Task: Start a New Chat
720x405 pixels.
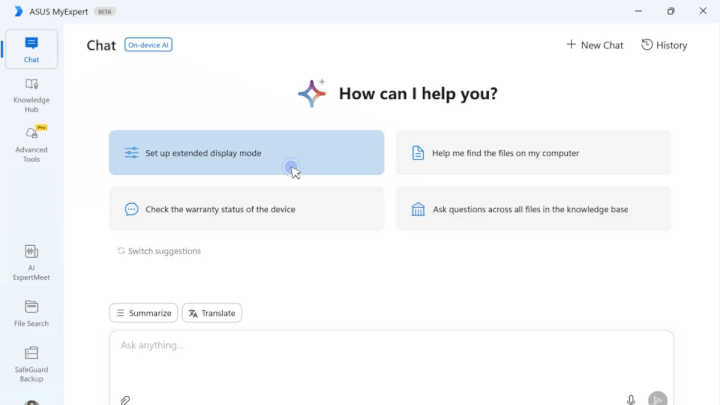Action: click(595, 45)
